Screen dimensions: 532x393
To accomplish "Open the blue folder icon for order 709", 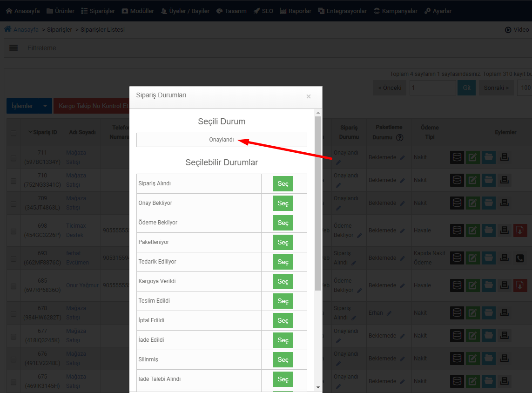I will [489, 203].
